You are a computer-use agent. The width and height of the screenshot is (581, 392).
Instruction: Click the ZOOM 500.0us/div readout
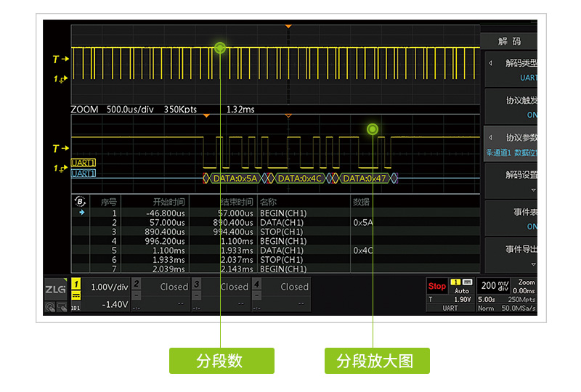pos(112,110)
